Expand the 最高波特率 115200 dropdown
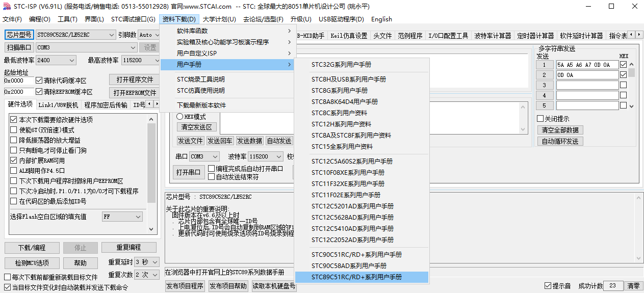Screen dimensions: 644x293 pos(156,60)
